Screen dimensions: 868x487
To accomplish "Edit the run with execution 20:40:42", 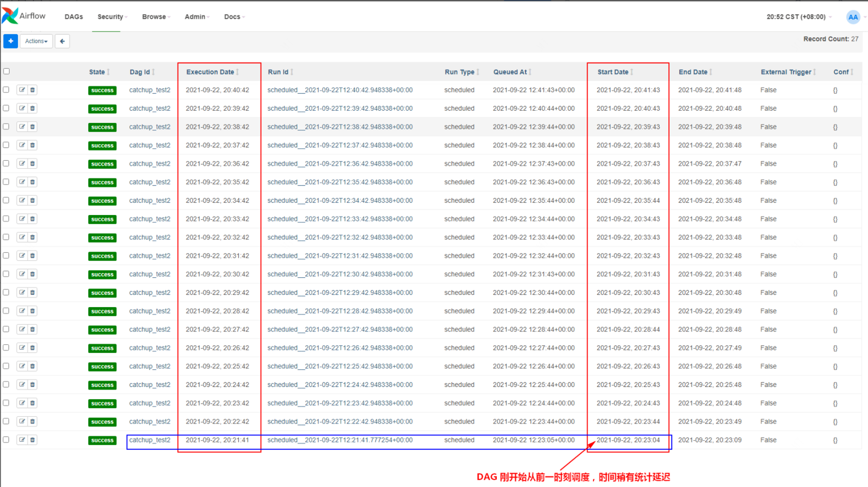I will point(22,90).
